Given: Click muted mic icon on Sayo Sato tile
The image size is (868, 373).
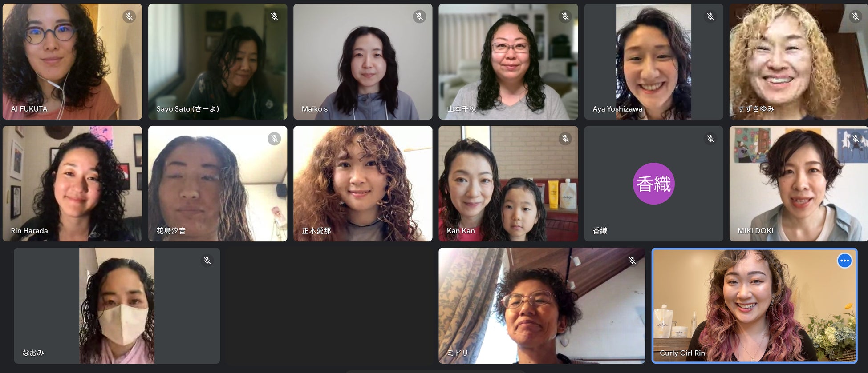Looking at the screenshot, I should [274, 17].
